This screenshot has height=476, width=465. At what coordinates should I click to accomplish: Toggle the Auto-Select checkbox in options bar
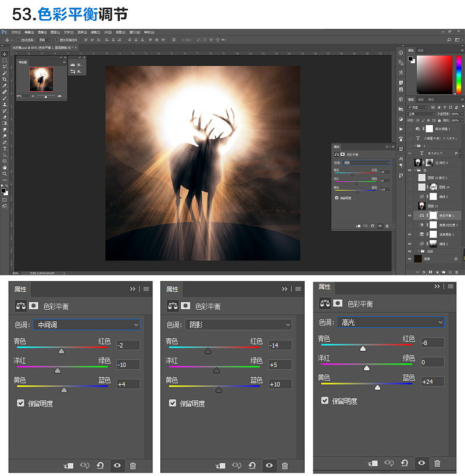click(19, 40)
